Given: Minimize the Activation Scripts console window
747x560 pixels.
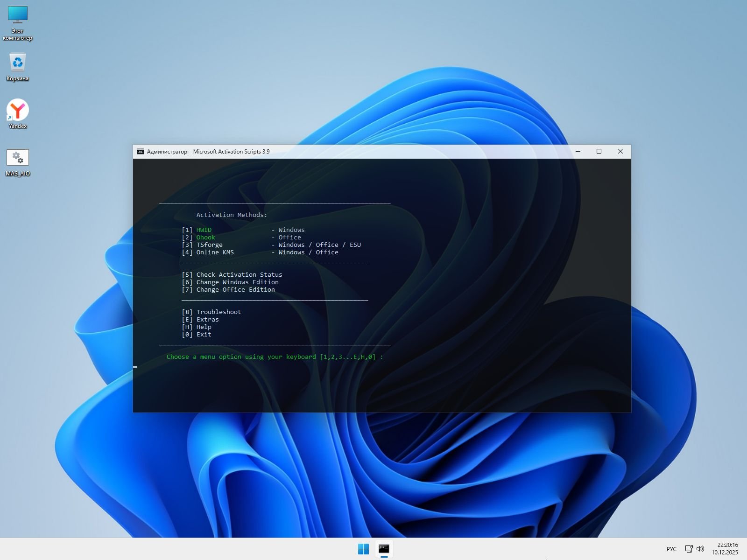Looking at the screenshot, I should [578, 151].
